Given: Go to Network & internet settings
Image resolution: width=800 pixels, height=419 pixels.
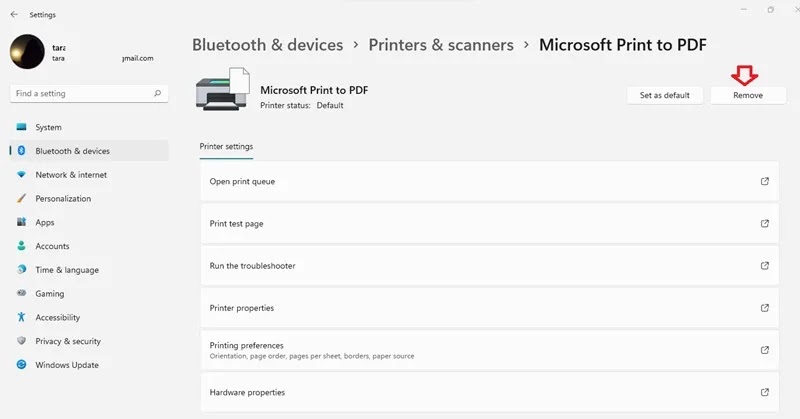Looking at the screenshot, I should tap(89, 175).
